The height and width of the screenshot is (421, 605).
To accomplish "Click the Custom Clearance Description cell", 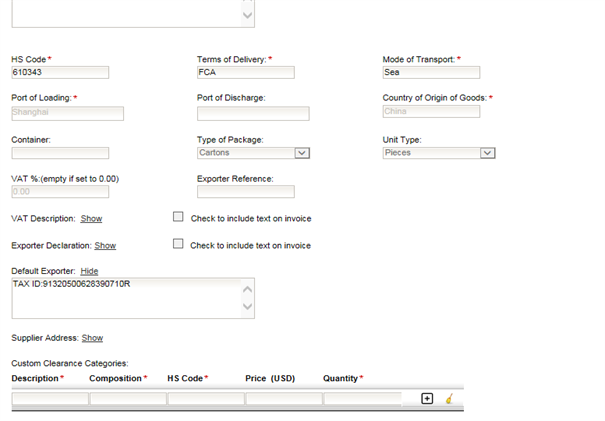I will click(x=50, y=399).
